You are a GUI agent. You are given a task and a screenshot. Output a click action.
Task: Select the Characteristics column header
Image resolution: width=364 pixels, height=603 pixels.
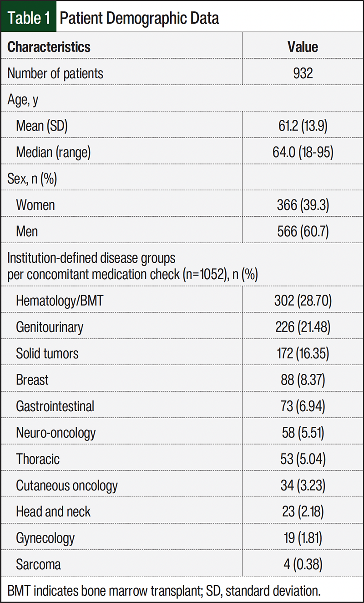49,47
